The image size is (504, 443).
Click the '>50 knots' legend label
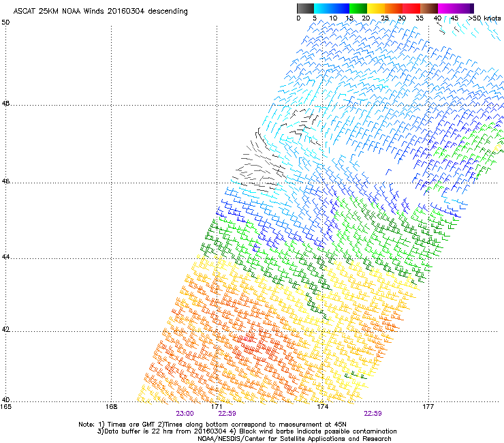(484, 18)
